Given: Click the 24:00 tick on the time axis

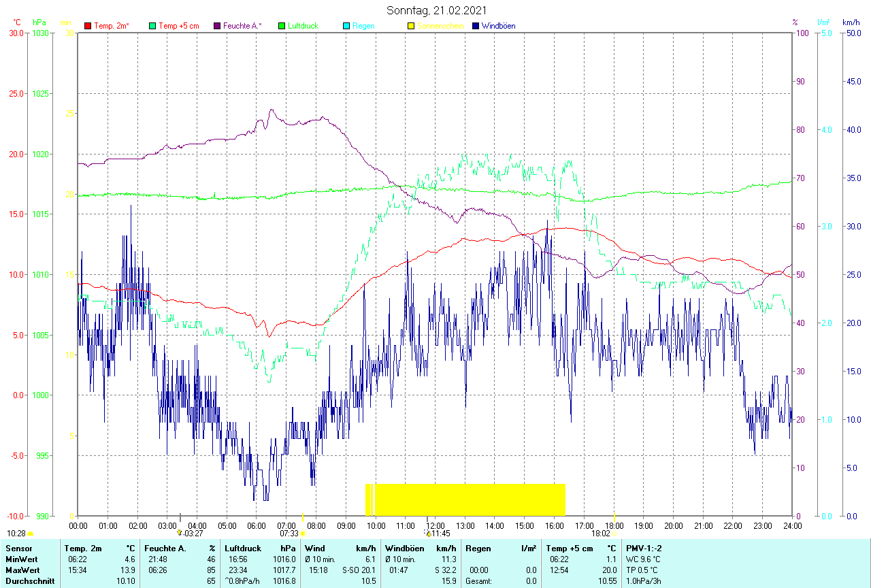Looking at the screenshot, I should coord(792,525).
